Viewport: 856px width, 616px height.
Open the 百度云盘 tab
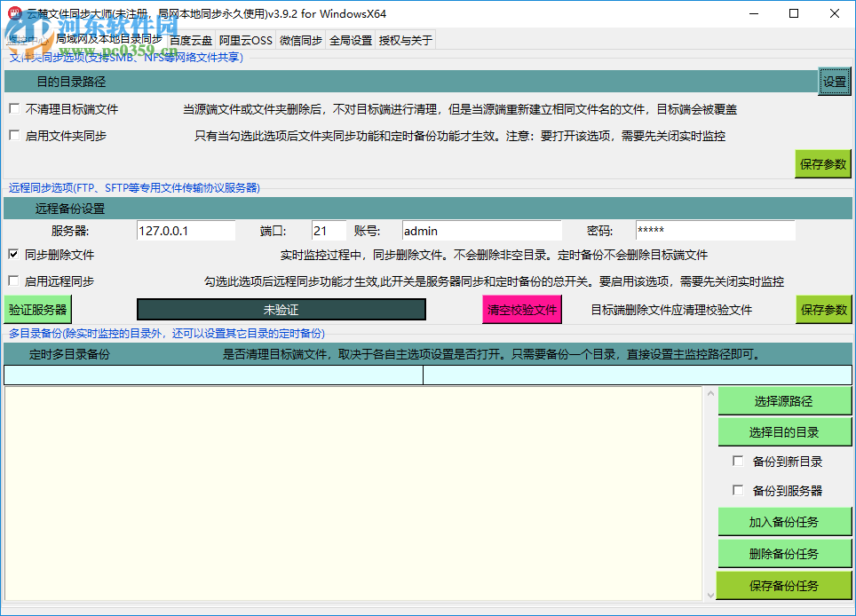point(191,40)
